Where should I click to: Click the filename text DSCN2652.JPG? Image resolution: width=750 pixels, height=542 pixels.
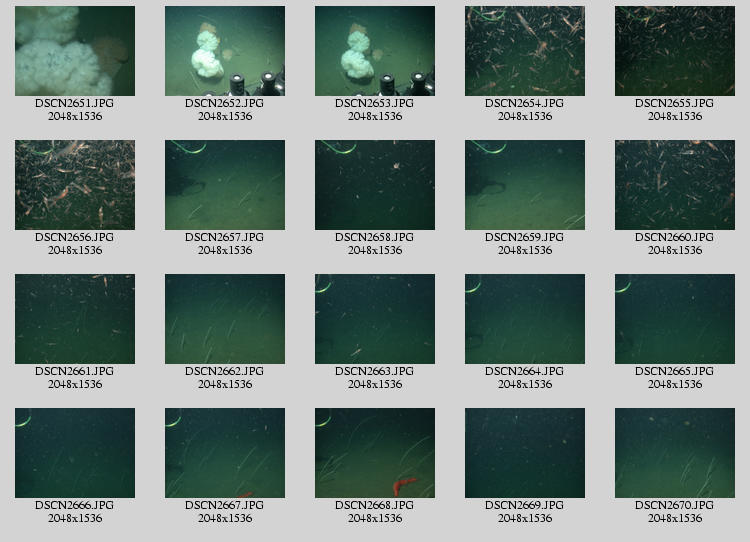(x=225, y=103)
